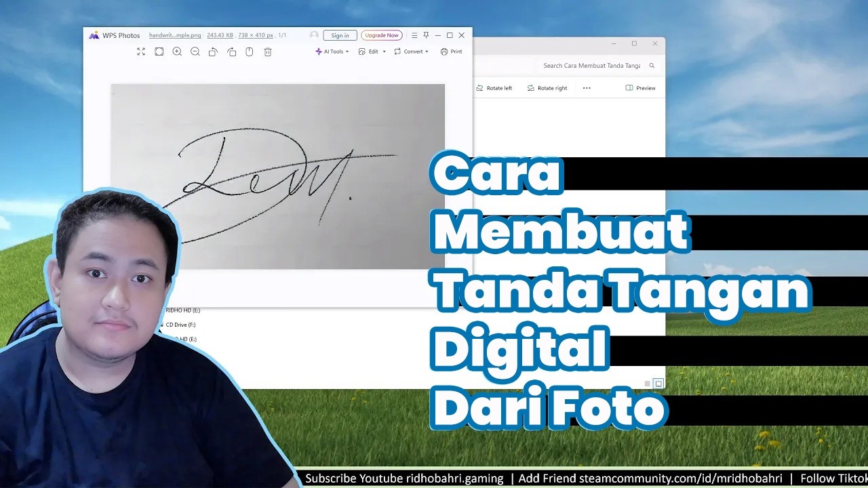Minimize the Explorer window

pos(614,43)
